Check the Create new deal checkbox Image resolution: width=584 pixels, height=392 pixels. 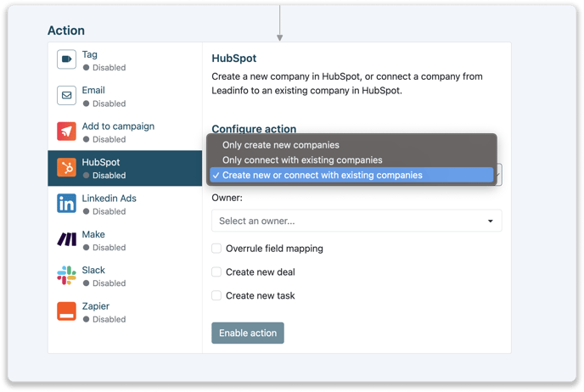point(216,272)
